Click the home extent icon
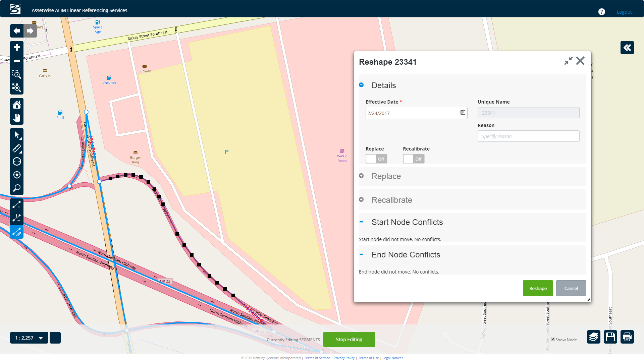The image size is (644, 362). [17, 105]
